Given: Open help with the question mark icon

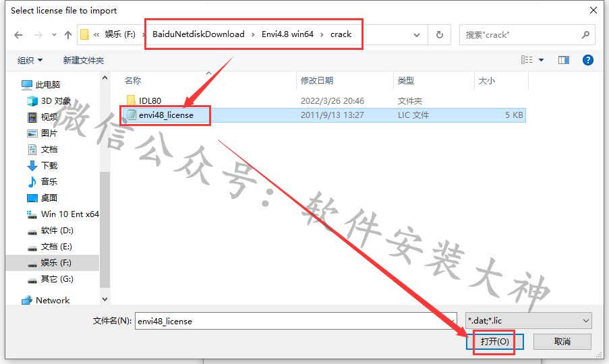Looking at the screenshot, I should tap(588, 60).
